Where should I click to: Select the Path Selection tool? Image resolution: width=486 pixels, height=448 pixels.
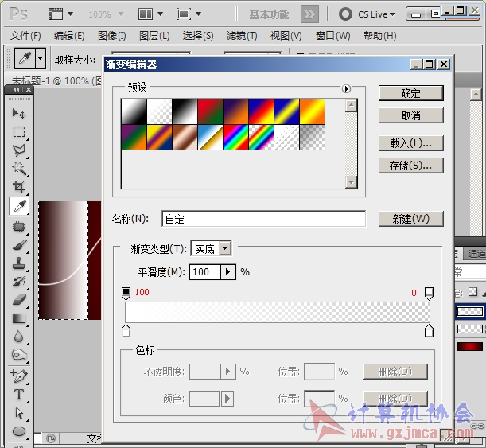coord(19,413)
